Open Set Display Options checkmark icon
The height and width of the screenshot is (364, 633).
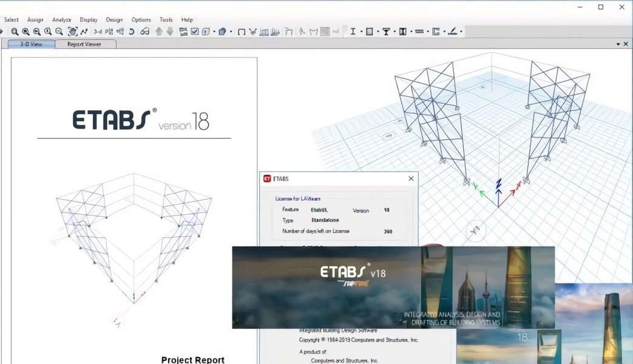tap(195, 32)
